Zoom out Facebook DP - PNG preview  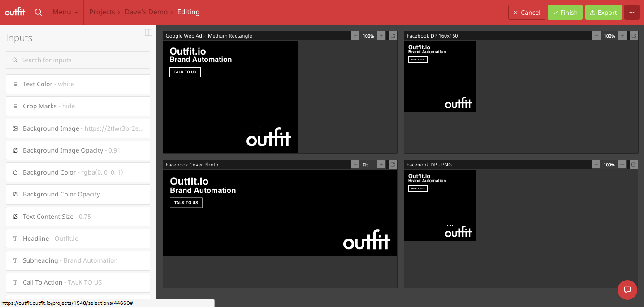click(596, 165)
